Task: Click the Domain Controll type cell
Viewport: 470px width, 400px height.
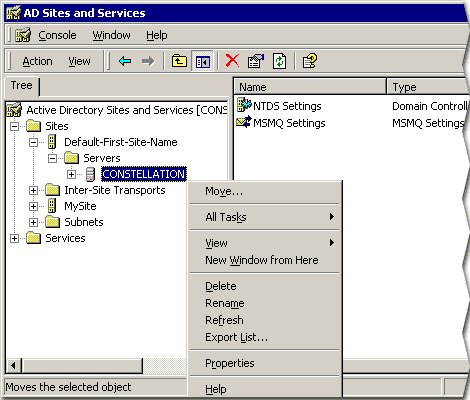Action: (430, 106)
